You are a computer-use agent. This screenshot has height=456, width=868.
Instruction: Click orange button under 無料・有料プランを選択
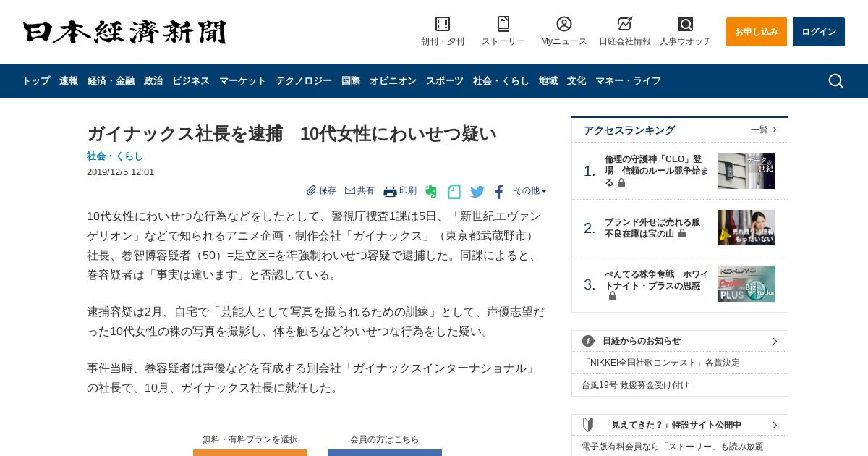point(250,452)
